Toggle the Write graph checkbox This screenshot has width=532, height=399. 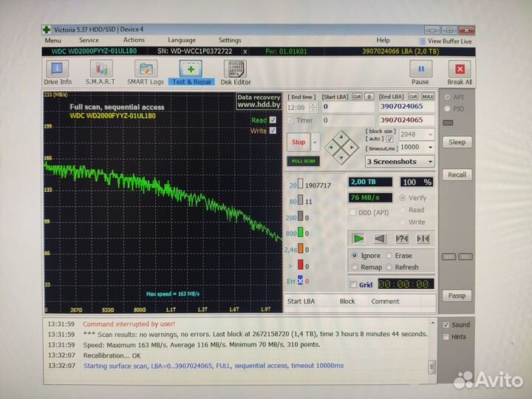pyautogui.click(x=273, y=131)
